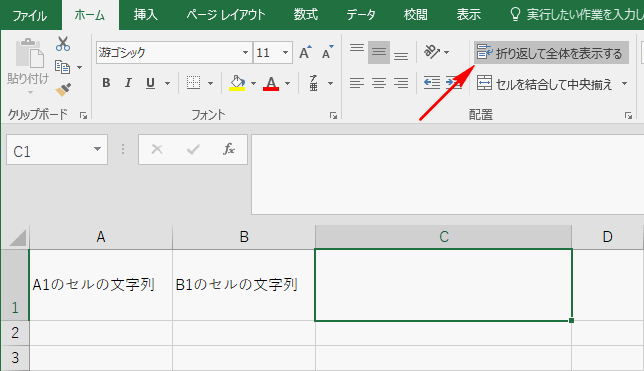The width and height of the screenshot is (644, 371).
Task: Open orientation dropdown arrow
Action: [446, 53]
